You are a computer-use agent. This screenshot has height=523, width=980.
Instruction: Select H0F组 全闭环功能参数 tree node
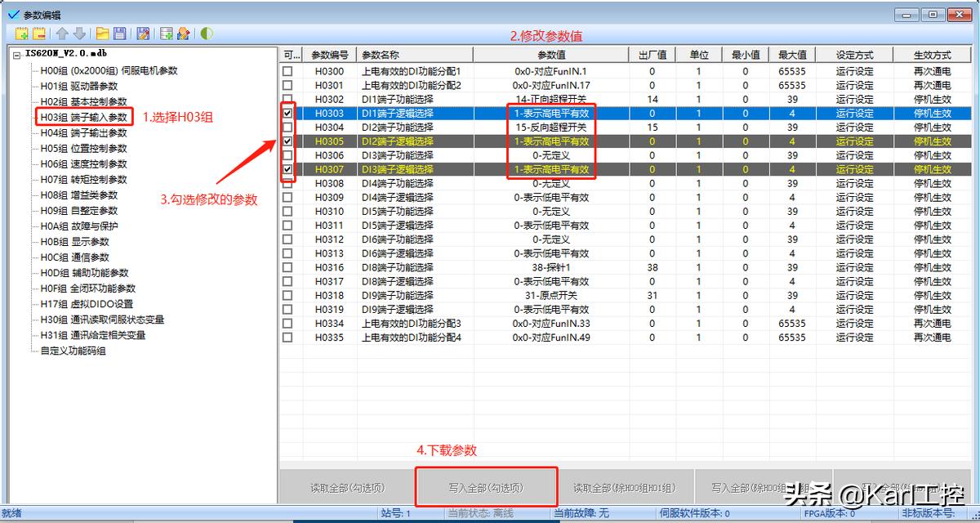(88, 288)
